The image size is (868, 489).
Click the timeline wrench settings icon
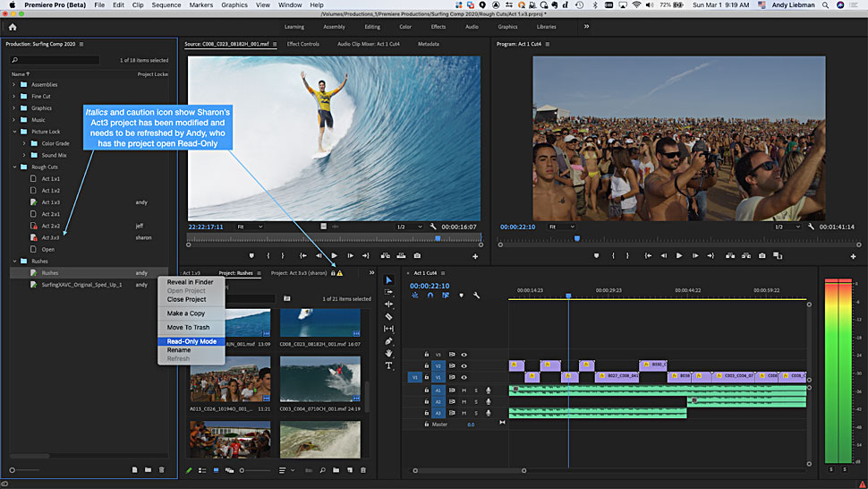[x=477, y=296]
